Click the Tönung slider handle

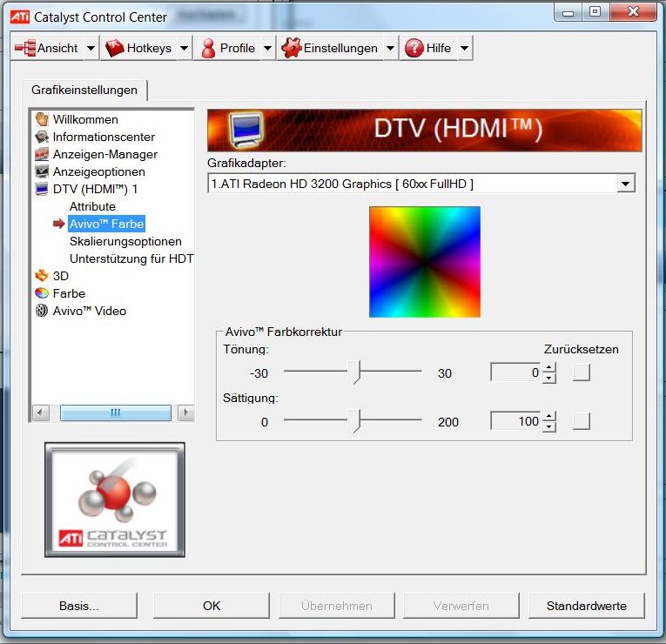tap(355, 372)
